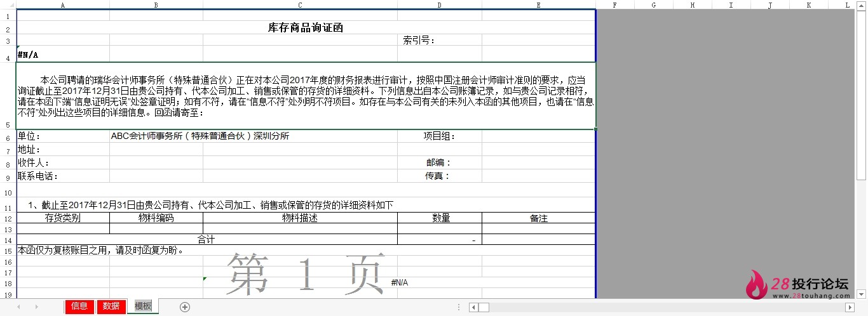Click the 本函仅为复核账目之用 note in row 15
The image size is (868, 316).
[x=101, y=250]
